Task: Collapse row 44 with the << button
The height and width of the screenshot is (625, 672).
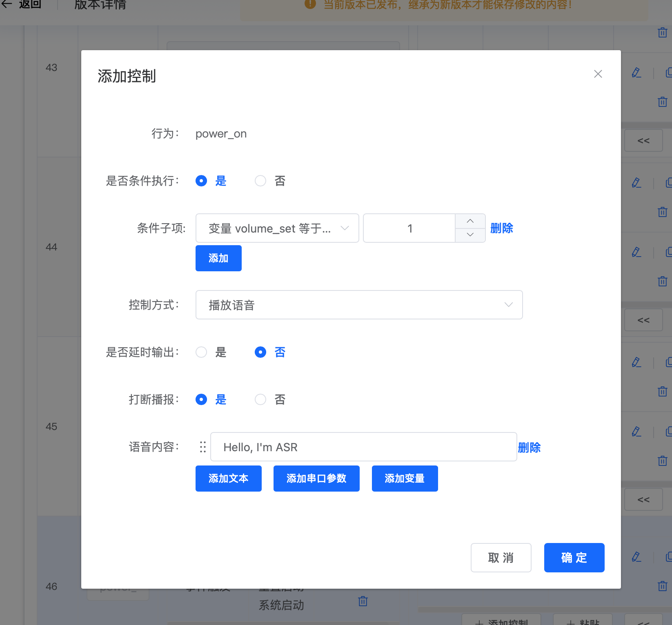Action: [643, 320]
